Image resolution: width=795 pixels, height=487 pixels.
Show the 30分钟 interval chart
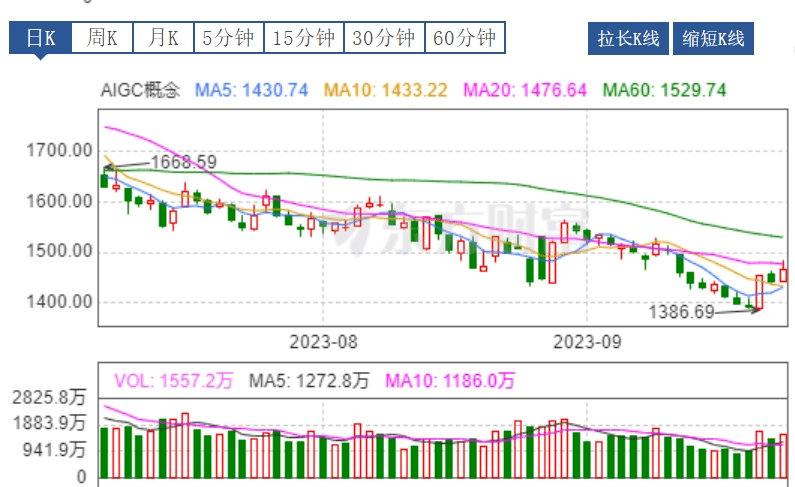384,39
